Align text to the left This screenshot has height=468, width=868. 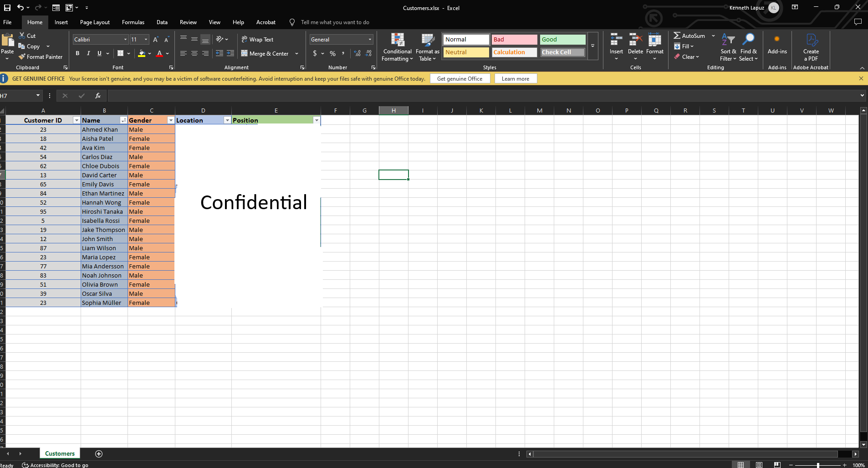pyautogui.click(x=183, y=53)
